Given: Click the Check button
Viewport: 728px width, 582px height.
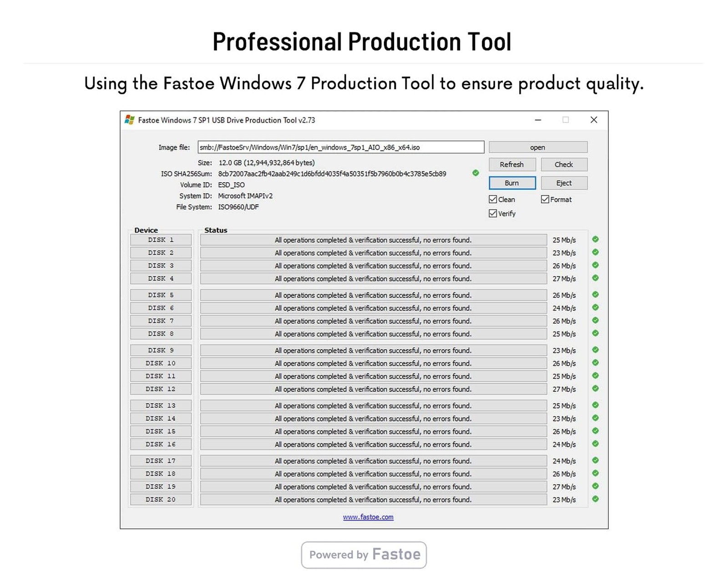Looking at the screenshot, I should click(564, 165).
